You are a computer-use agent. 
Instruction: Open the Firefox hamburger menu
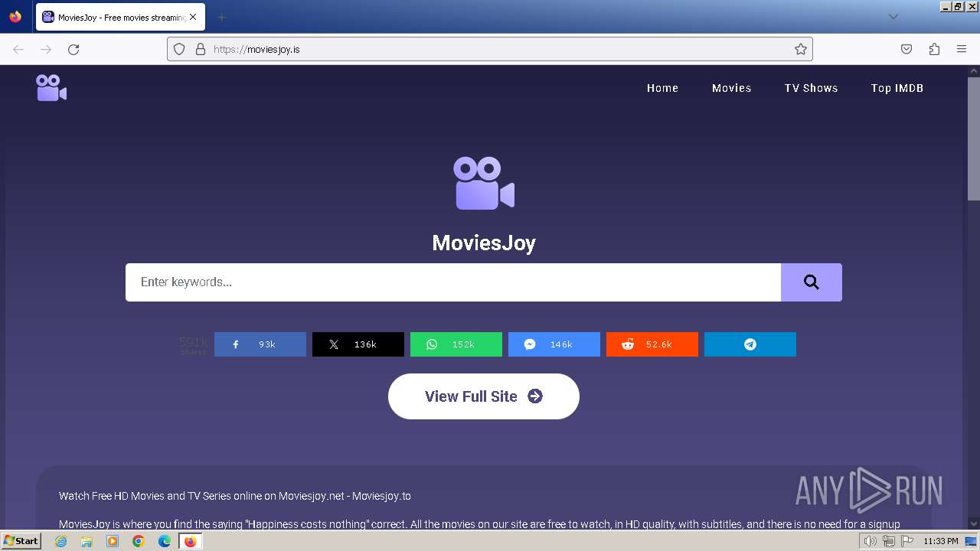pyautogui.click(x=962, y=49)
